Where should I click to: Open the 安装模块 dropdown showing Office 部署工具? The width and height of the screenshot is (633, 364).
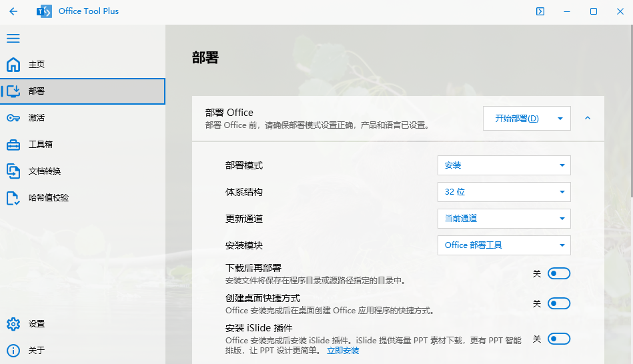[504, 245]
